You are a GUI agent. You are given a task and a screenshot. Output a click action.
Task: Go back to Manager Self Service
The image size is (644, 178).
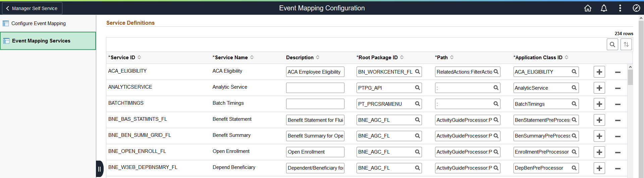[x=32, y=8]
